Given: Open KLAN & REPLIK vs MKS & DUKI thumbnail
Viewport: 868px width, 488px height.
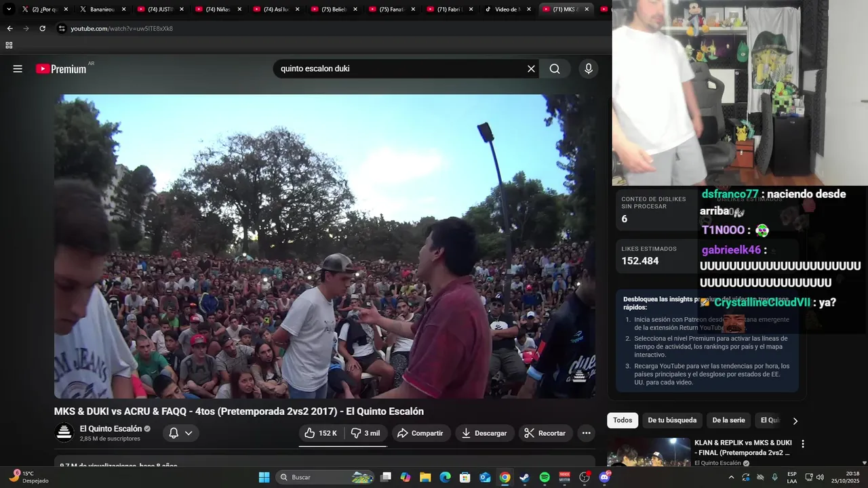Looking at the screenshot, I should click(x=649, y=453).
